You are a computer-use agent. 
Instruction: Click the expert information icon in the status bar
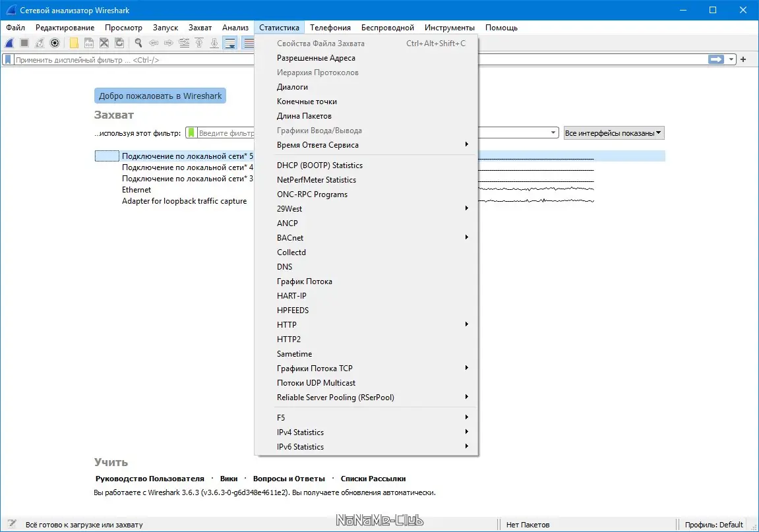12,524
